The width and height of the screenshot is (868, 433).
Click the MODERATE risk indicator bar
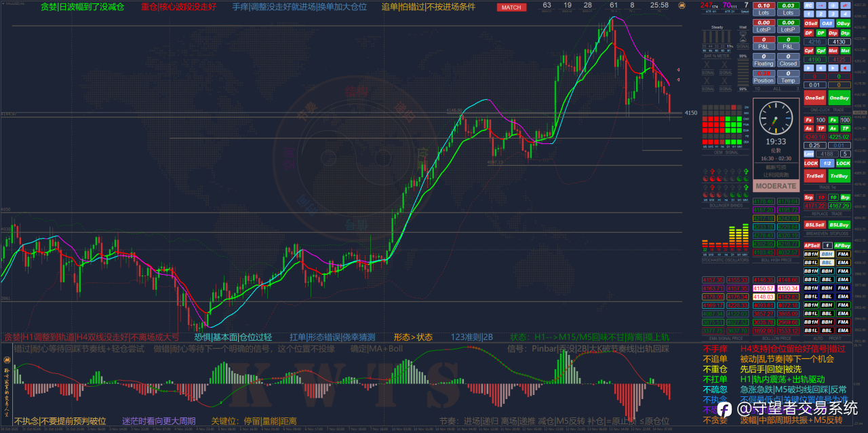click(x=776, y=186)
